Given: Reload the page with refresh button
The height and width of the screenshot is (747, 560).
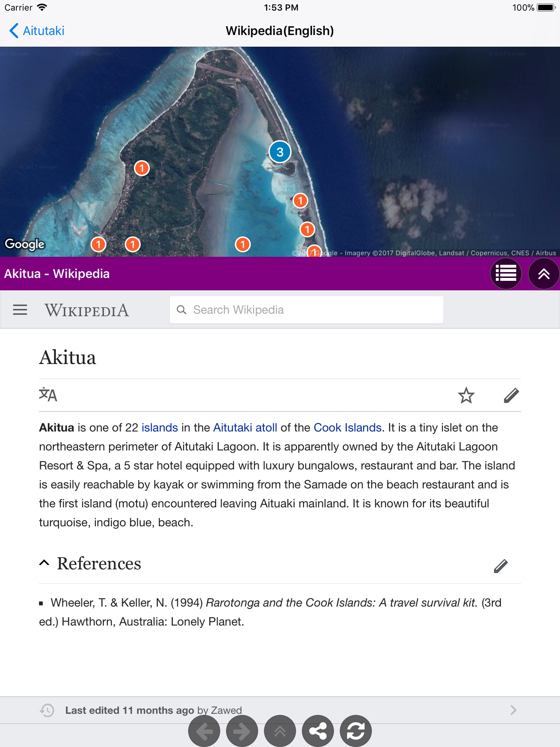Looking at the screenshot, I should coord(355,731).
